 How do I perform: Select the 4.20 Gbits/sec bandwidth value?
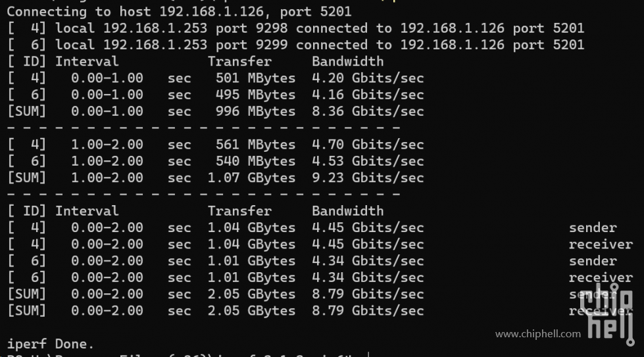click(368, 78)
